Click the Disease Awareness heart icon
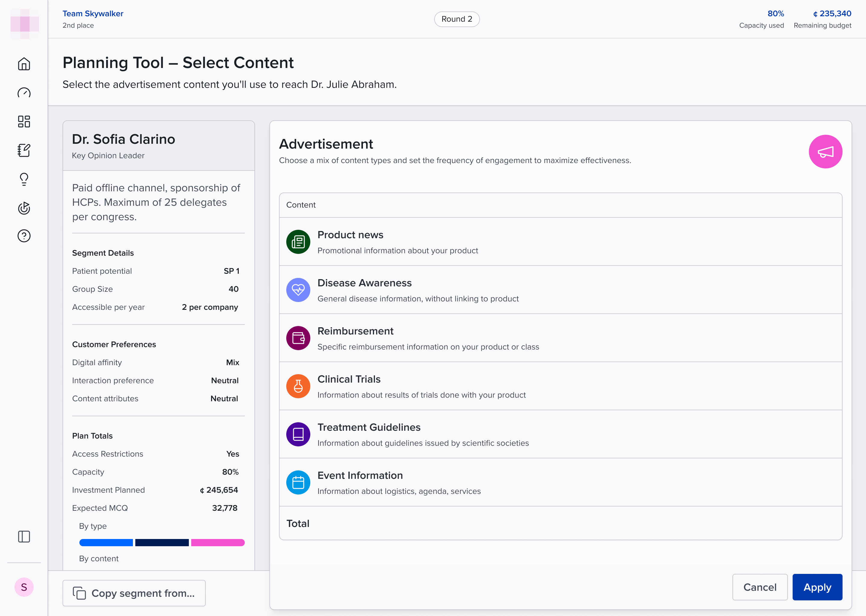The width and height of the screenshot is (866, 616). (x=298, y=290)
